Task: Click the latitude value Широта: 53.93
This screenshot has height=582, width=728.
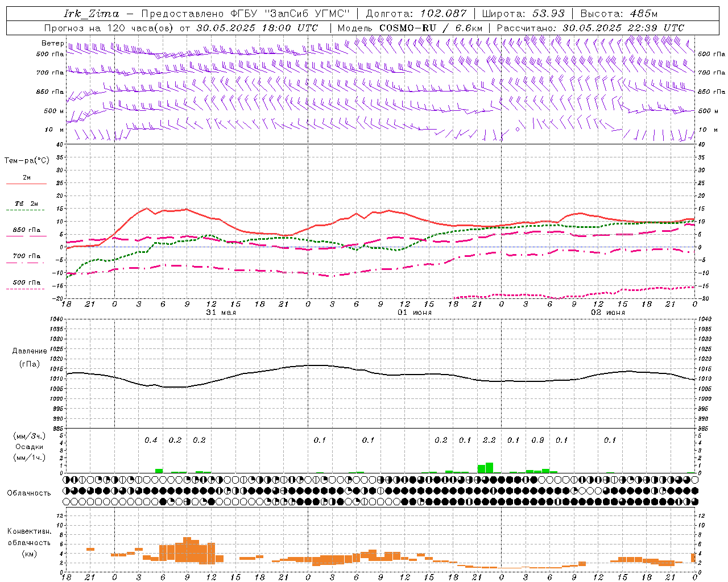Action: [x=523, y=14]
